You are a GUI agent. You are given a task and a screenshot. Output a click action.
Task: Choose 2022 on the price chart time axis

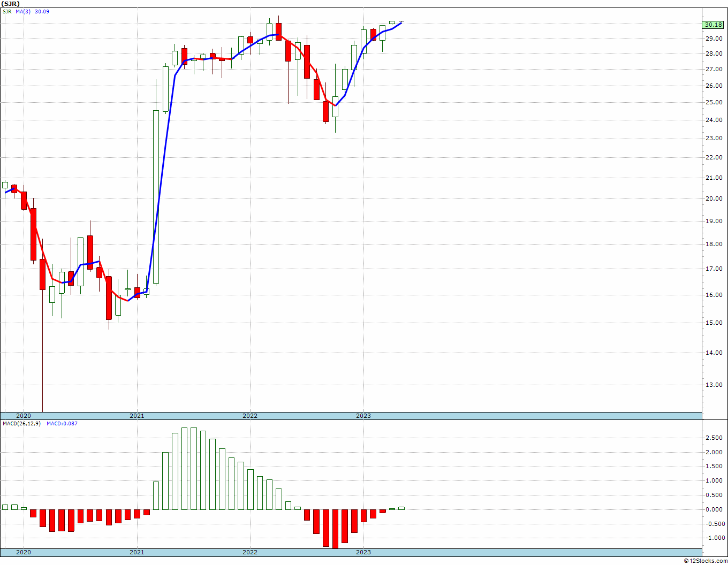(250, 416)
